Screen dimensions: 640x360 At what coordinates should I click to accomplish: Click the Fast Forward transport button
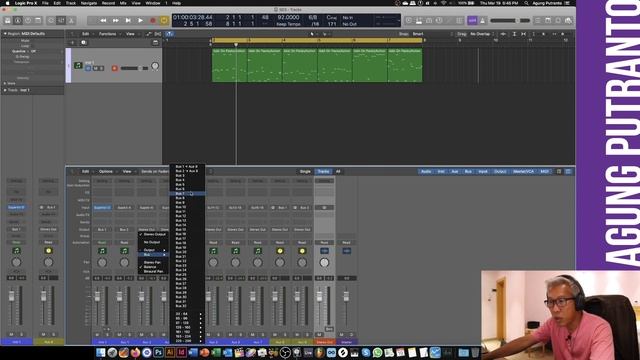click(116, 20)
